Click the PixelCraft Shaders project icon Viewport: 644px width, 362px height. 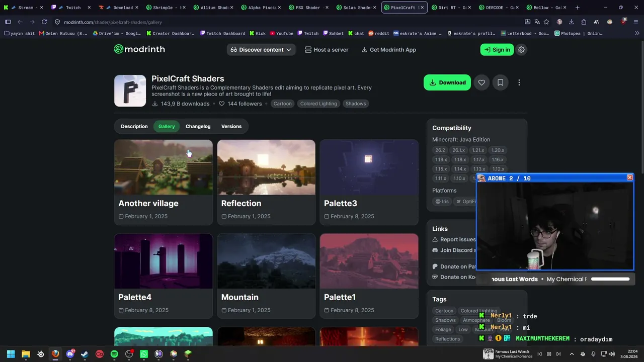pos(130,90)
